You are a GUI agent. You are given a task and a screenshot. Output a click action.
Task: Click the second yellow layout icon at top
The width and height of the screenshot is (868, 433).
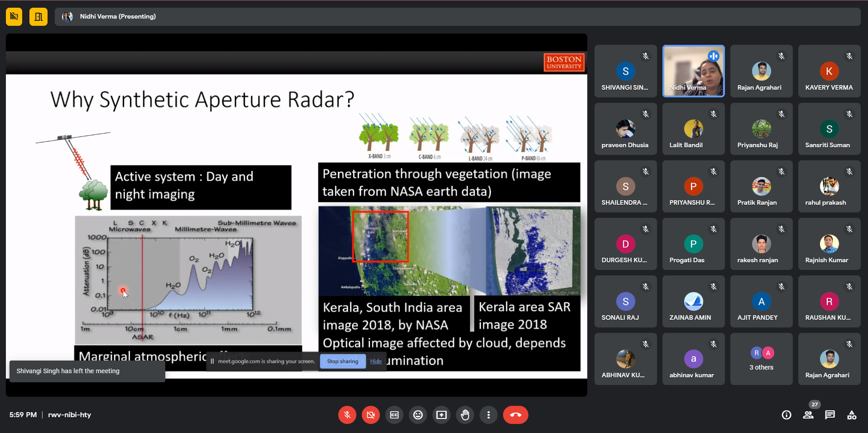coord(38,17)
